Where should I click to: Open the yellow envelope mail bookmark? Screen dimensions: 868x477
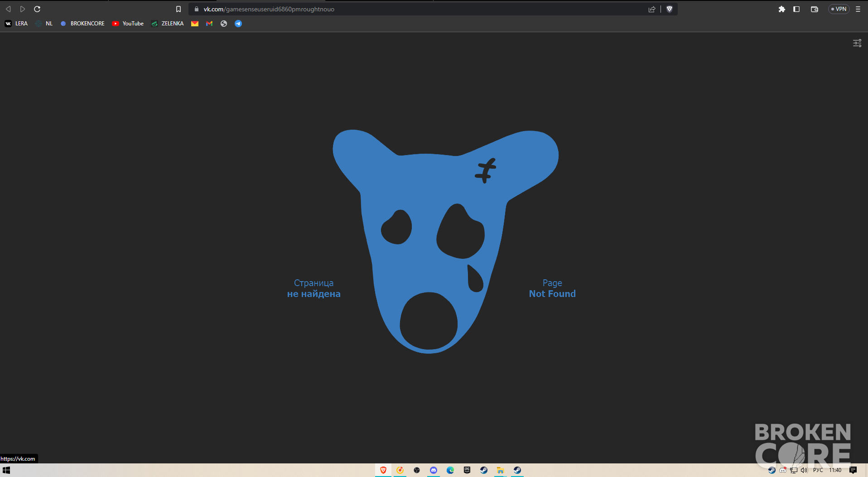(x=195, y=24)
